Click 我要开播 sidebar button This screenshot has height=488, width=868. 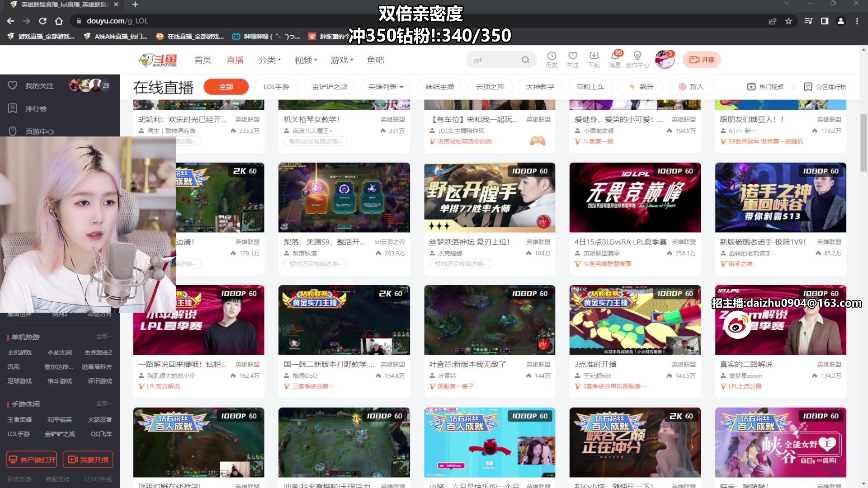point(88,460)
